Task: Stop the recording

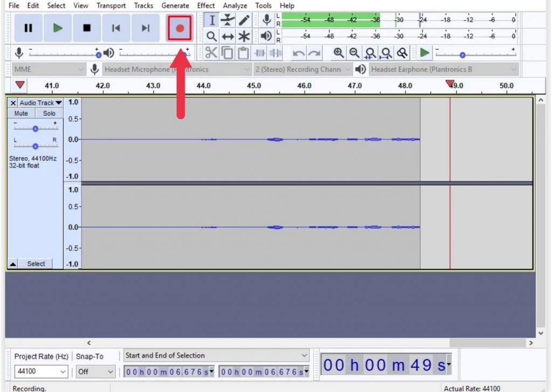Action: 87,28
